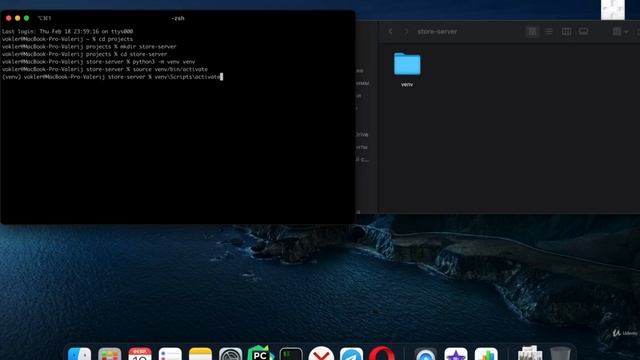The image size is (640, 360).
Task: Launch Opera browser from the Dock
Action: pos(382,353)
